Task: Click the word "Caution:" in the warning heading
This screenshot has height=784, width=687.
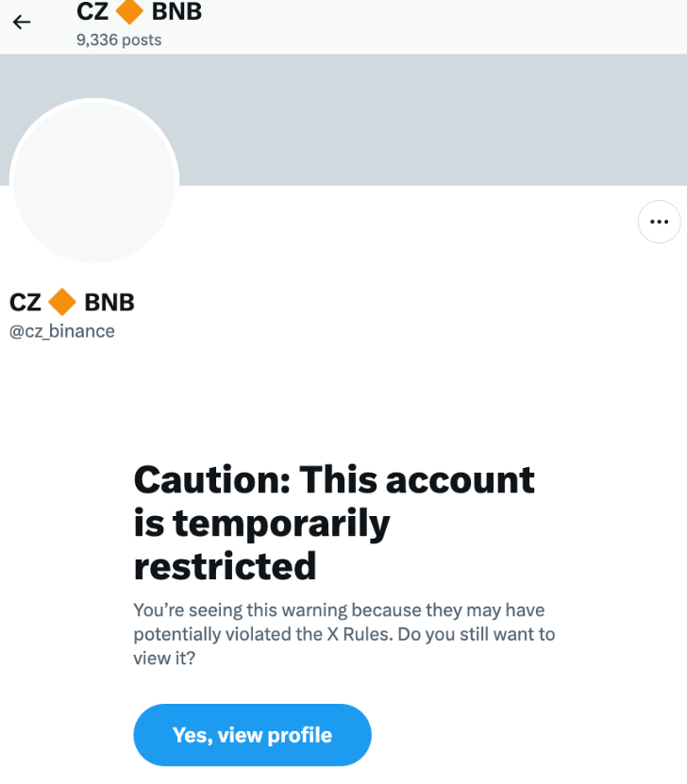Action: (x=212, y=480)
